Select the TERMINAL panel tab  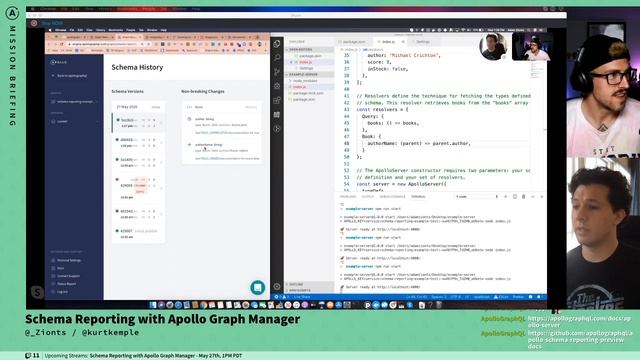(x=418, y=197)
